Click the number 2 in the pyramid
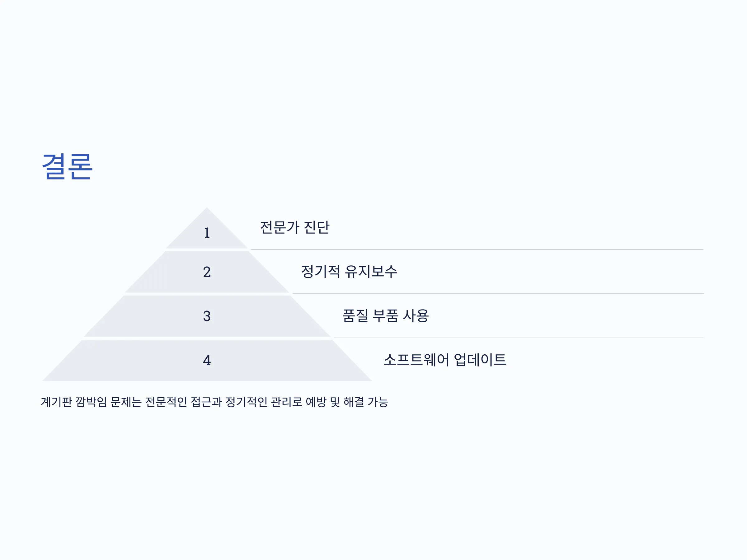Screen dimensions: 747x560 (207, 272)
